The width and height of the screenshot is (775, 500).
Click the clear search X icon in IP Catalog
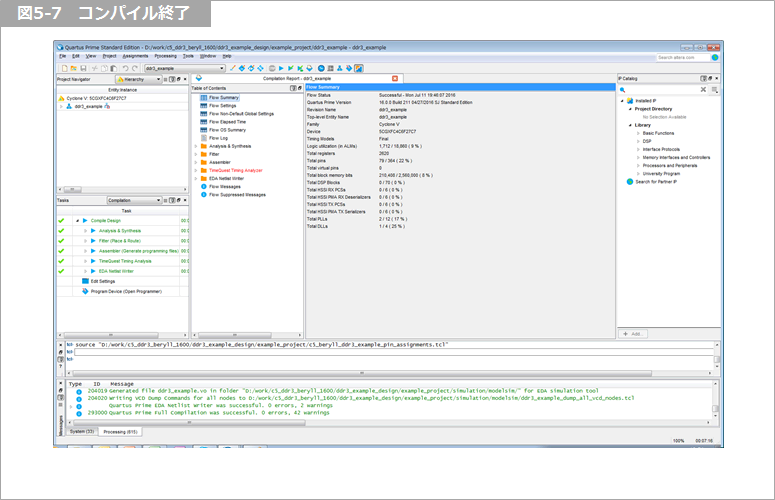click(x=703, y=89)
